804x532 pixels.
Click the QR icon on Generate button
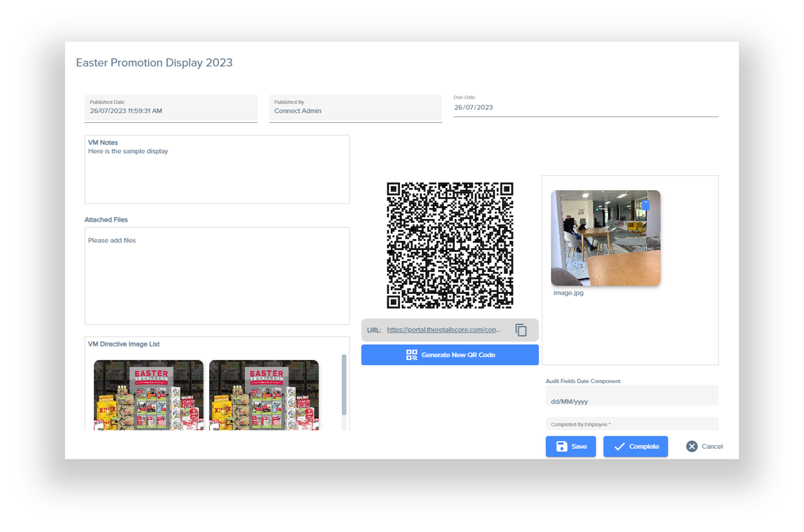pos(412,355)
